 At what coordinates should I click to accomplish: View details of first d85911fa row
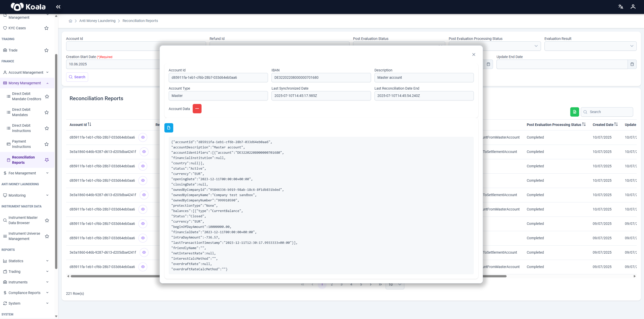143,137
